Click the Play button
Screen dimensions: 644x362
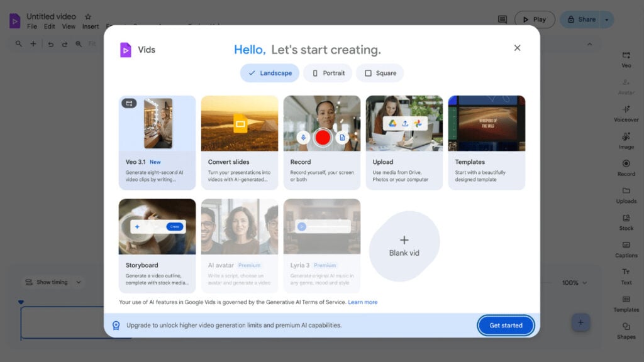pyautogui.click(x=535, y=19)
